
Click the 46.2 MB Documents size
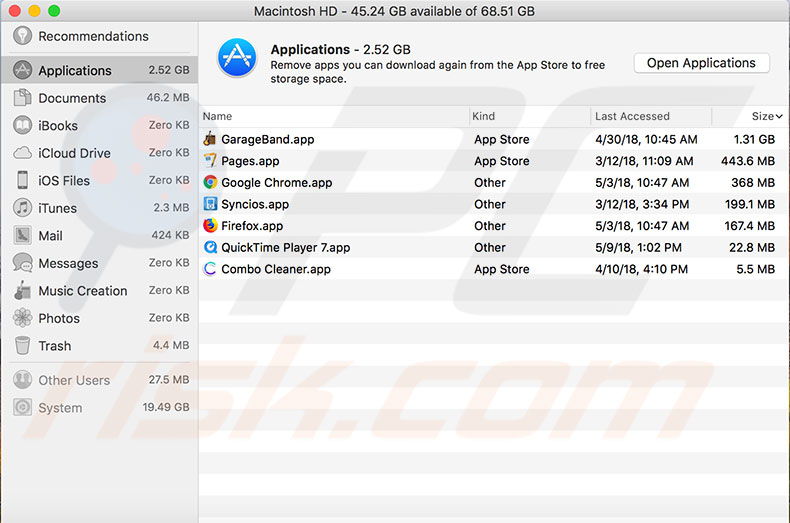pos(168,97)
